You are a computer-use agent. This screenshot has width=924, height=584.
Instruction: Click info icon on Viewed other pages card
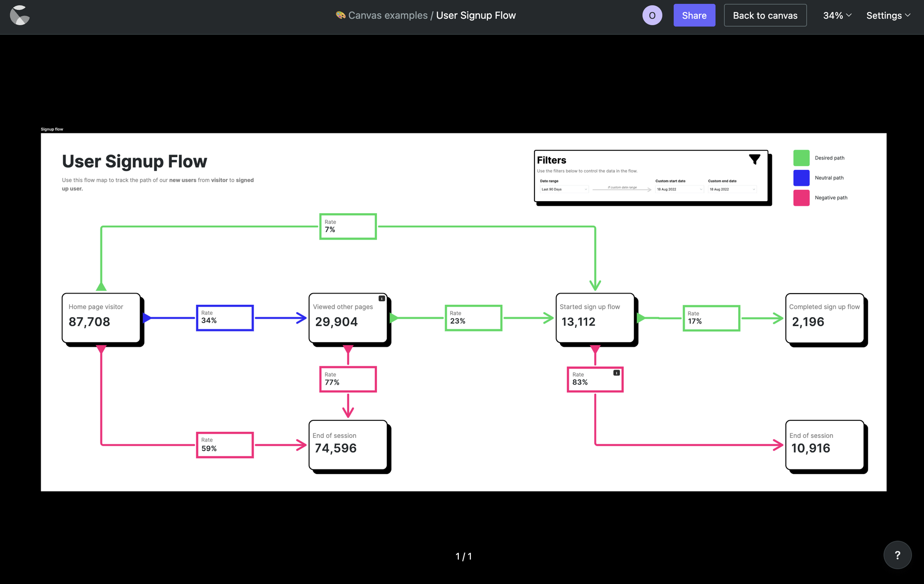(382, 299)
